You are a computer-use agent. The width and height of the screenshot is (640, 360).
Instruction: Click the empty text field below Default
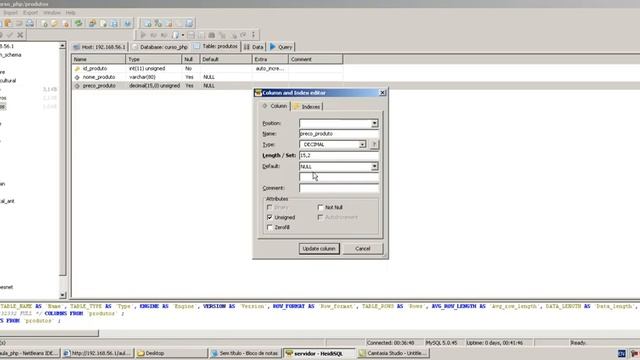[x=338, y=177]
